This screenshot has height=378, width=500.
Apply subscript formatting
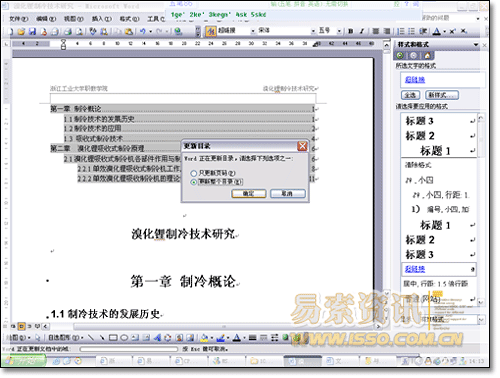click(x=464, y=31)
